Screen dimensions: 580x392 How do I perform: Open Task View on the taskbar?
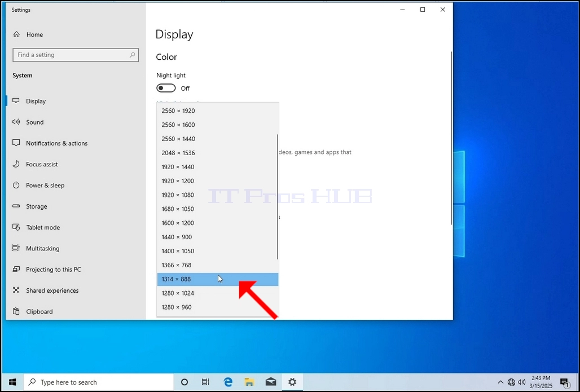[x=206, y=382]
